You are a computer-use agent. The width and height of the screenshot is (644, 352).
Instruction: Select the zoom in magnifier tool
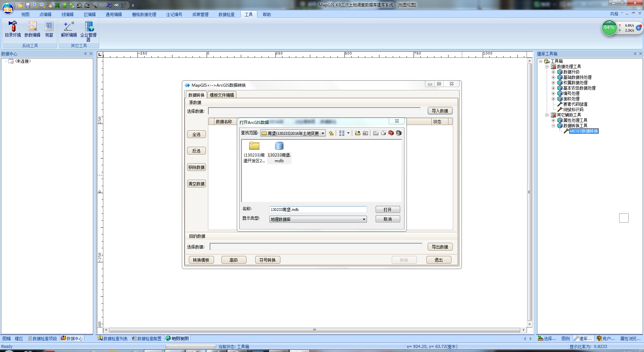35,5
